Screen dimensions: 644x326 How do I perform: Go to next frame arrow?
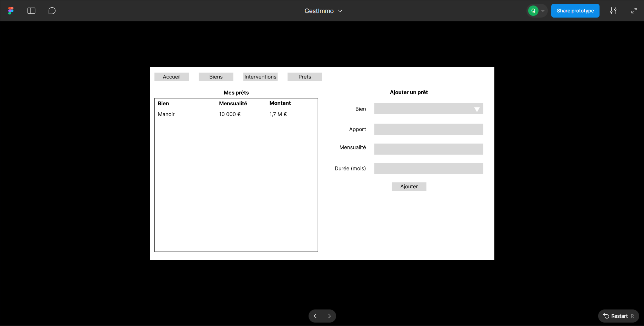(329, 316)
